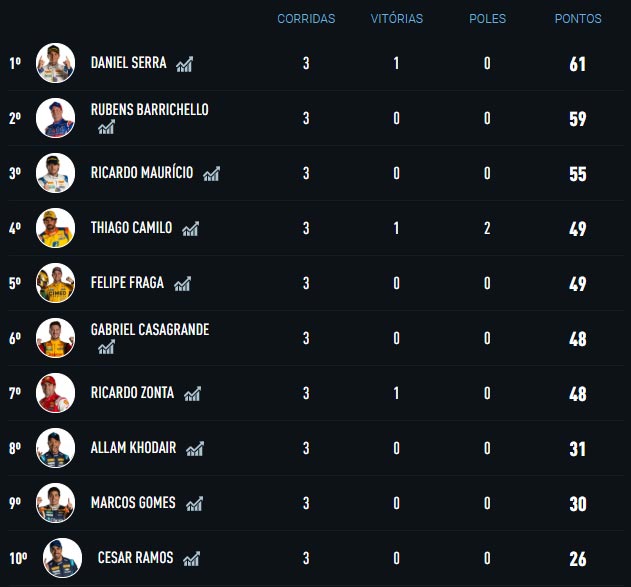Open Rubens Barrichello's driver photo
The image size is (631, 587).
pyautogui.click(x=56, y=118)
